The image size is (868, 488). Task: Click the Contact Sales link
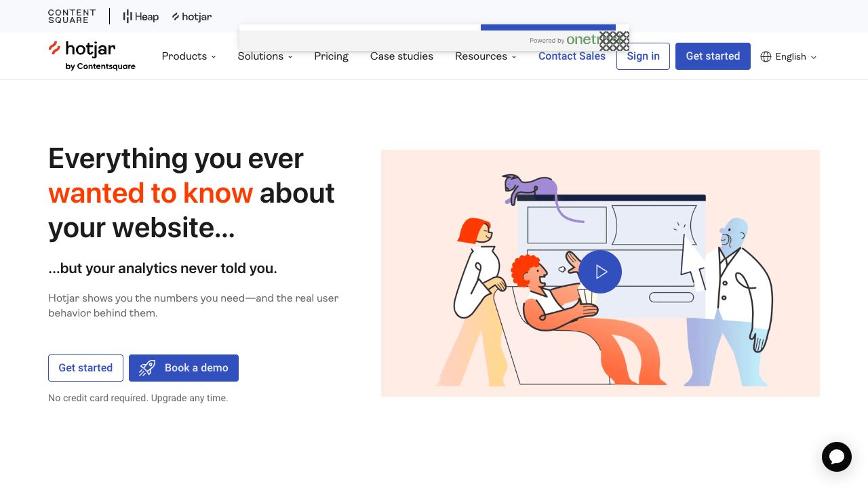(572, 56)
